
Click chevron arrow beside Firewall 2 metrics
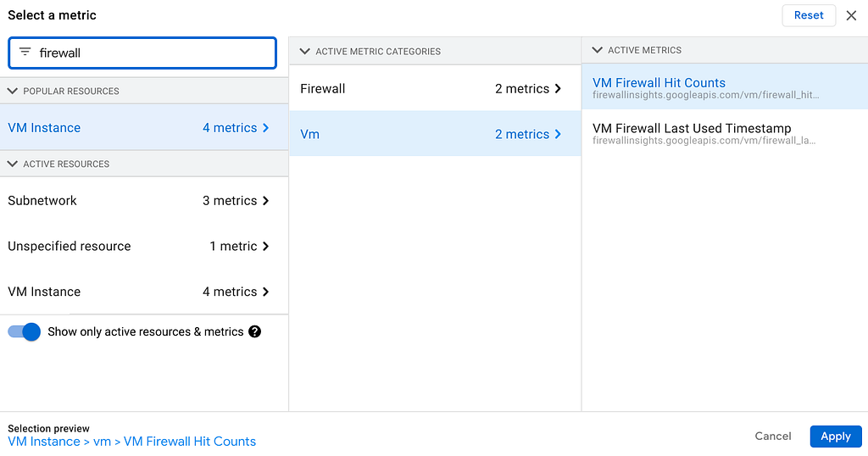pyautogui.click(x=558, y=88)
